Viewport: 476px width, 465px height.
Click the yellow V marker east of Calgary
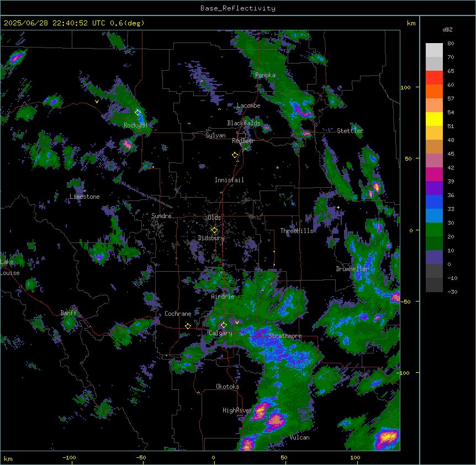(x=237, y=323)
